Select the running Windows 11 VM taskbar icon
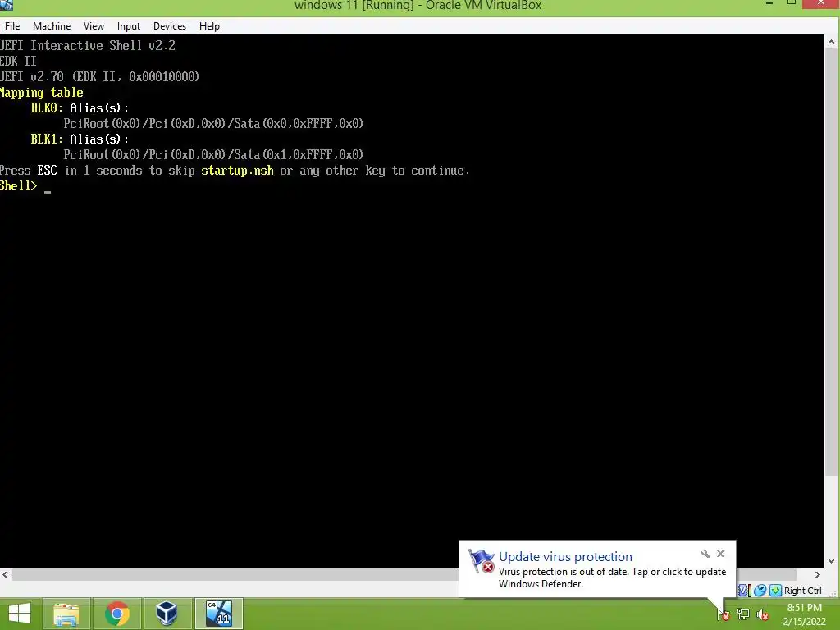Screen dimensions: 840x630 [x=218, y=614]
